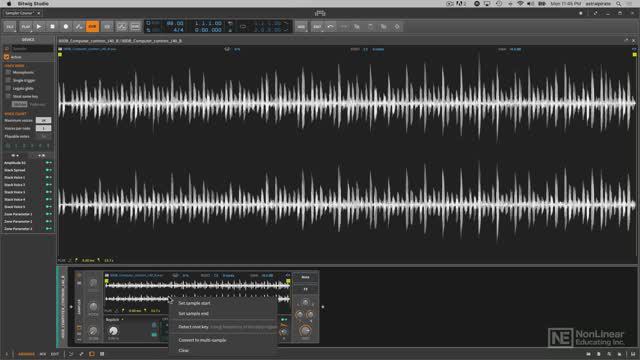Click the Bitwig logo in window center top

320,13
